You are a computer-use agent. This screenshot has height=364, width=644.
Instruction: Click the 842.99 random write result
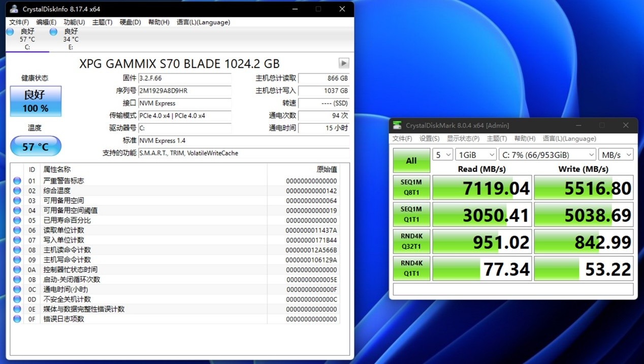point(584,241)
